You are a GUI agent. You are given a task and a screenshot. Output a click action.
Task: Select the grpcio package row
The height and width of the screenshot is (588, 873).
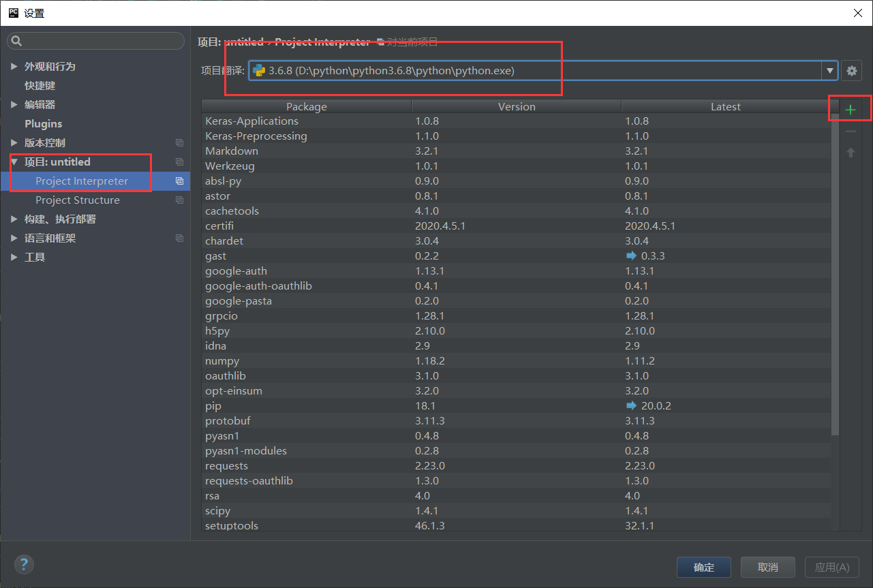pos(516,316)
